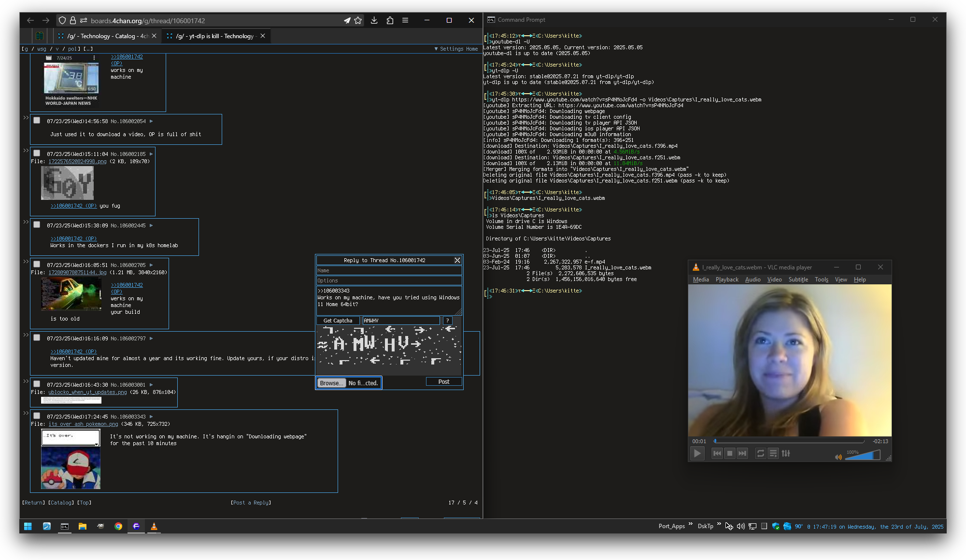Open post menu arrow for No.106002445
The image size is (966, 560).
151,225
